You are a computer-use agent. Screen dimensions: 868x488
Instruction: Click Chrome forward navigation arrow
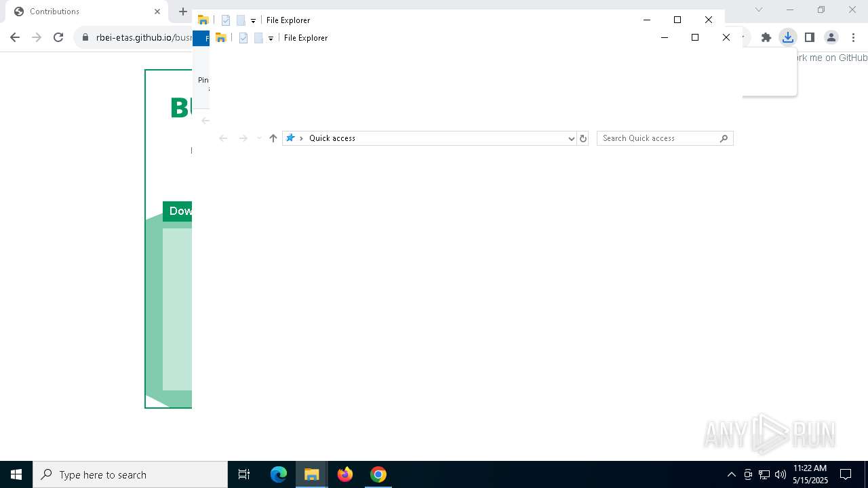pyautogui.click(x=37, y=37)
